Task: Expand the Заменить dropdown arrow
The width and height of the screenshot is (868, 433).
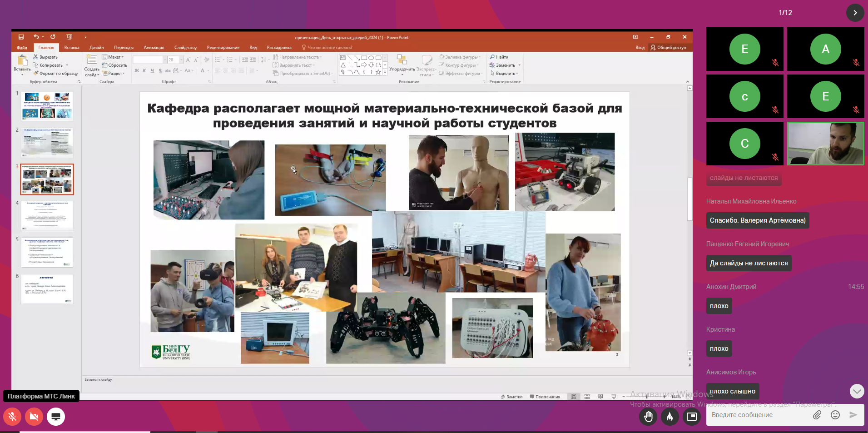Action: (519, 65)
